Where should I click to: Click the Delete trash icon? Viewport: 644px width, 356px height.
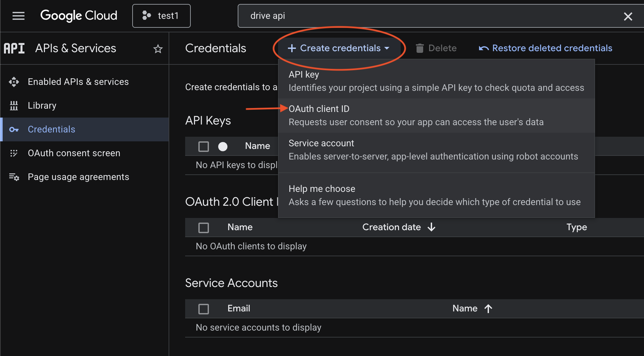tap(420, 48)
